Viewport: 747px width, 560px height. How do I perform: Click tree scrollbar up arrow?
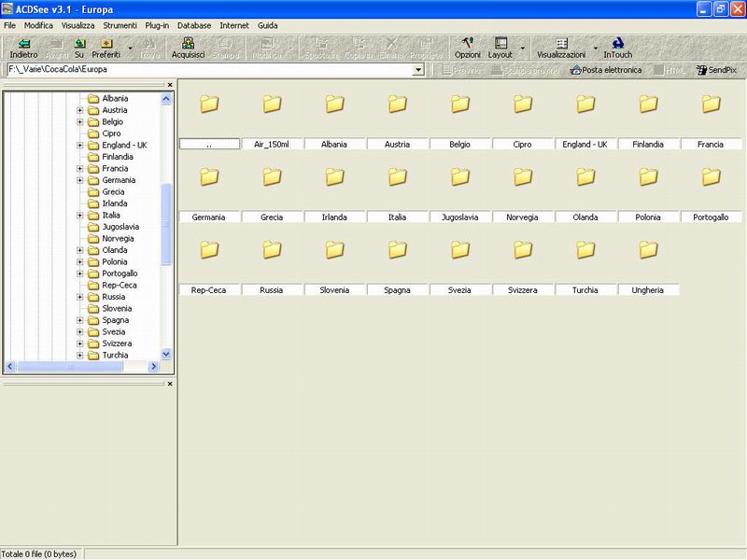pyautogui.click(x=166, y=99)
